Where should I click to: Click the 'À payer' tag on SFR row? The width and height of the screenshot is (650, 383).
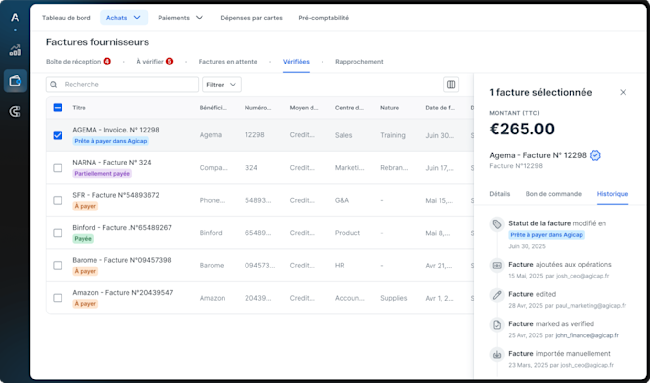tap(85, 206)
